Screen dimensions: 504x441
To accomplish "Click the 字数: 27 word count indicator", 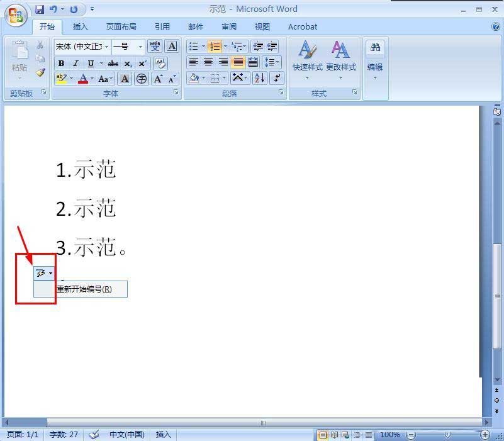I will 64,435.
